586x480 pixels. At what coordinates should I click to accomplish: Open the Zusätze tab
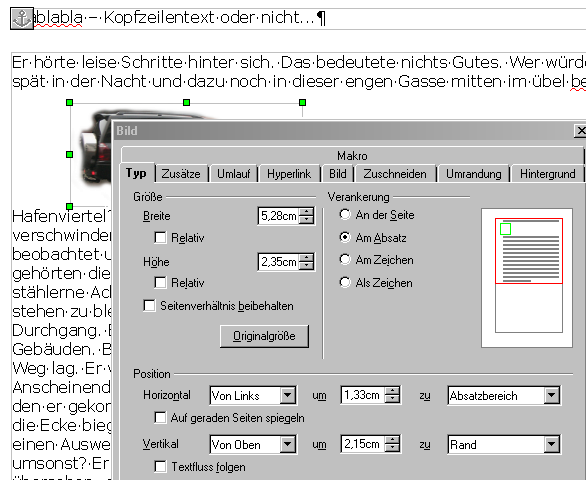[181, 174]
